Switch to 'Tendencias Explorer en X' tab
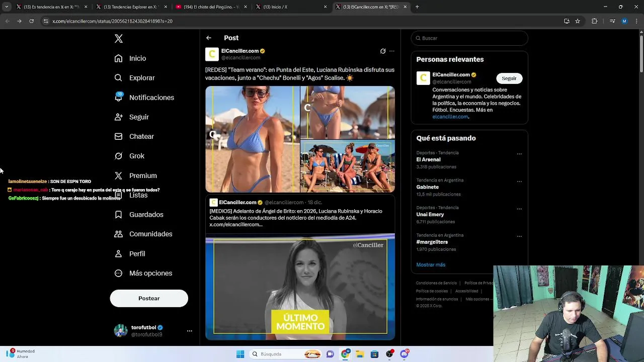Viewport: 644px width, 362px height. [131, 7]
